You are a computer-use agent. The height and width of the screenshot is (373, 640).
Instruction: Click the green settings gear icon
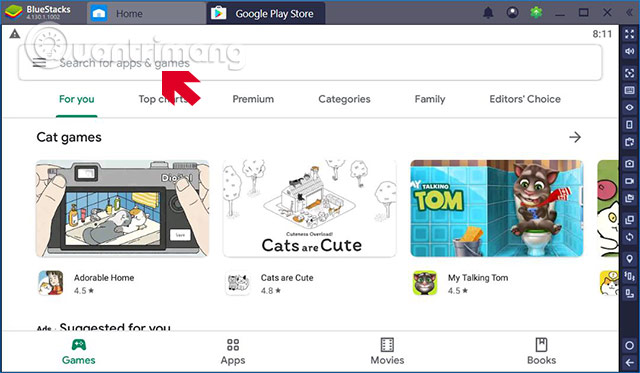pyautogui.click(x=536, y=13)
